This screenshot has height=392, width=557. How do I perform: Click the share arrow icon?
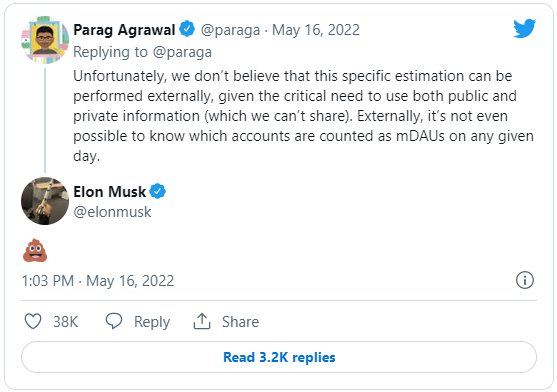[x=202, y=321]
